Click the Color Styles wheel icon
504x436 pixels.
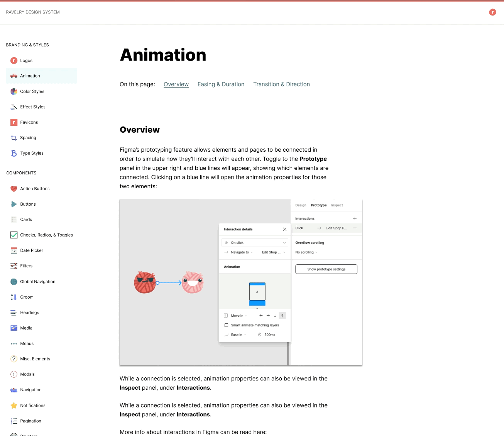14,91
